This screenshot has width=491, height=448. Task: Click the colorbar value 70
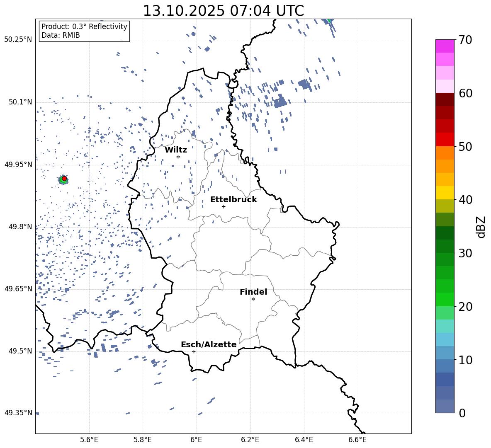tap(465, 40)
